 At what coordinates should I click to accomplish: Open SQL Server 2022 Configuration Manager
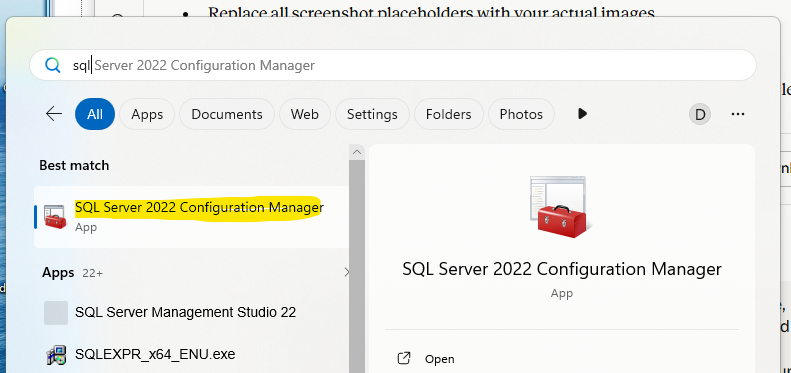(x=192, y=217)
